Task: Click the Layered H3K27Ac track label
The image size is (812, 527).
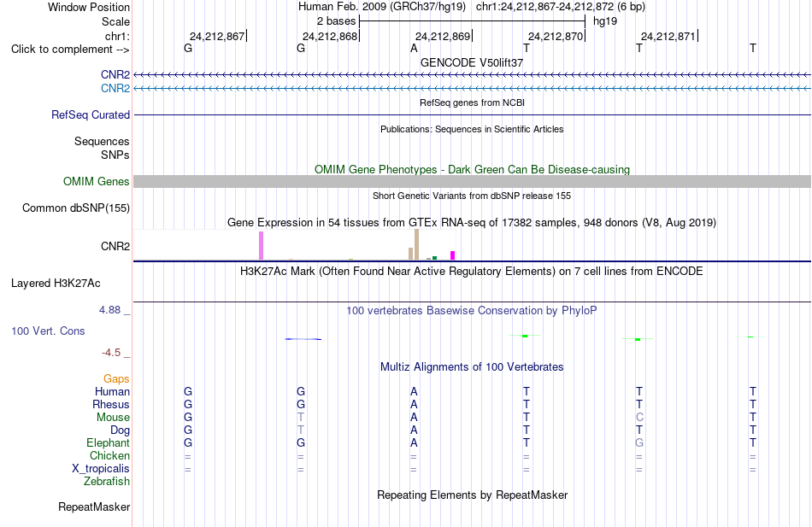Action: [x=56, y=284]
